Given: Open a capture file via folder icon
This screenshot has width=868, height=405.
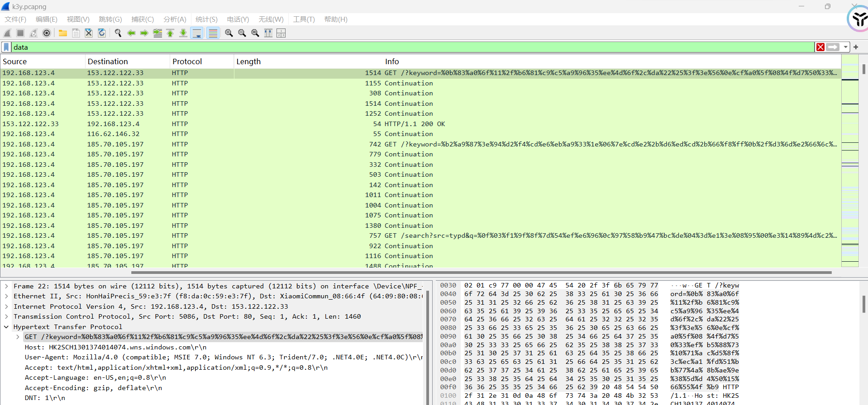Looking at the screenshot, I should (63, 33).
